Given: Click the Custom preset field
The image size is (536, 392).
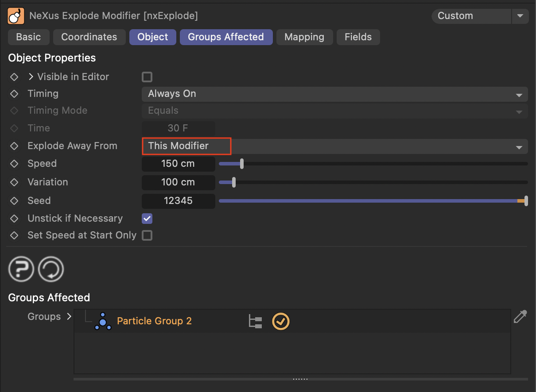Looking at the screenshot, I should click(471, 16).
